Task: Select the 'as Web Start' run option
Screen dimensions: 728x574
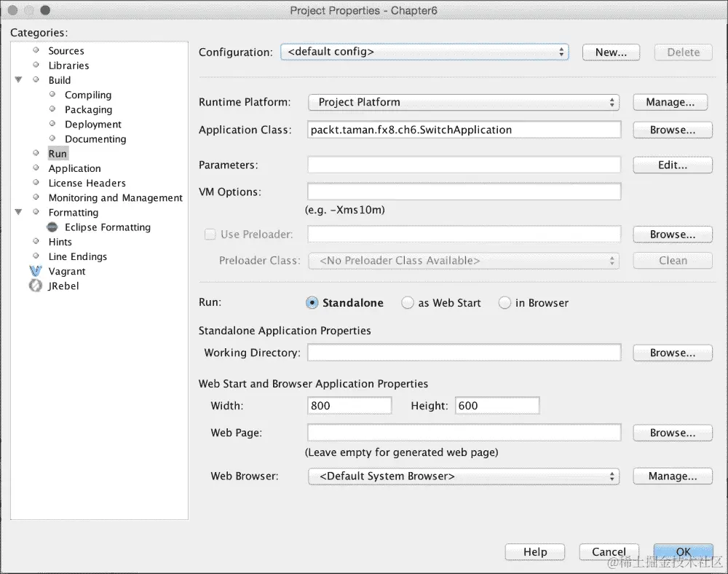Action: [408, 302]
